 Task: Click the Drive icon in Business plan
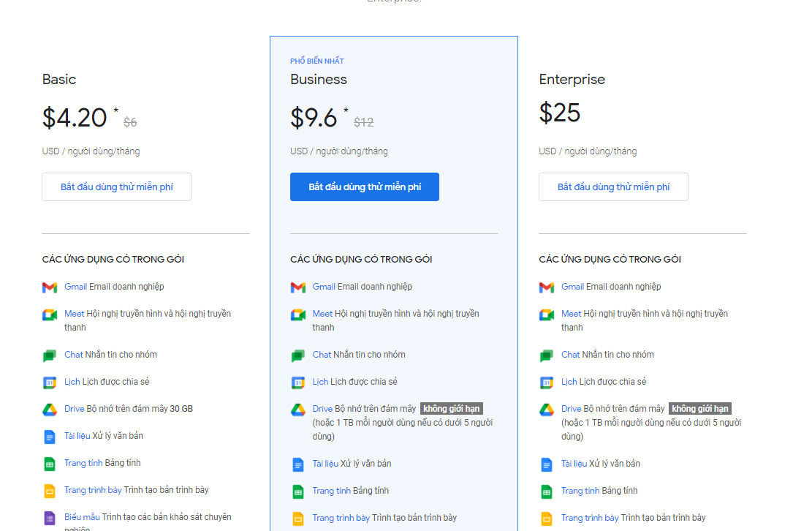[298, 410]
